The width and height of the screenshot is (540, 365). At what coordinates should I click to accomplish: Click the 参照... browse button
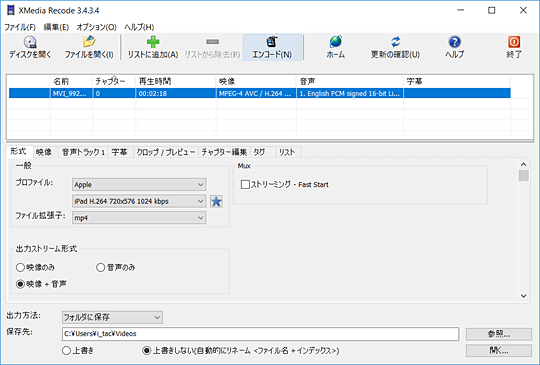tap(499, 334)
